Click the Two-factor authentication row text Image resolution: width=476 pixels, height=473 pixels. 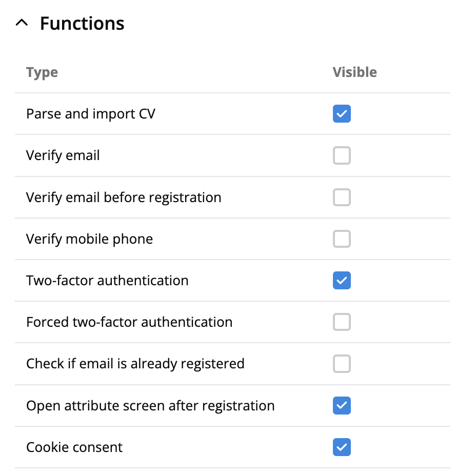pos(107,281)
